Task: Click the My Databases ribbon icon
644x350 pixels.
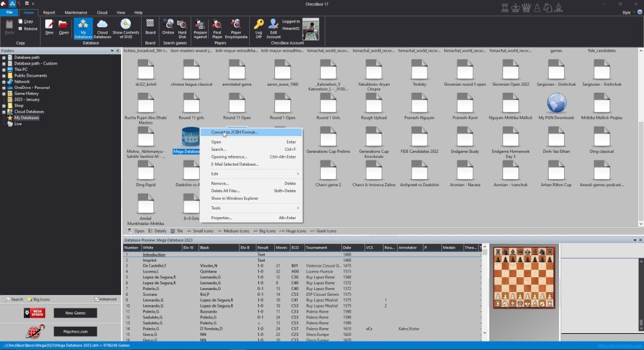Action: point(83,28)
